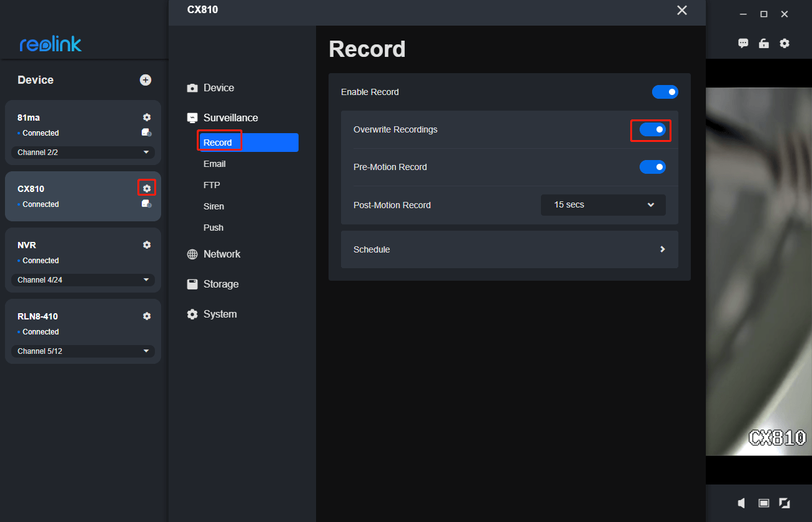Click Connected status under NVR
This screenshot has width=812, height=522.
coord(41,261)
